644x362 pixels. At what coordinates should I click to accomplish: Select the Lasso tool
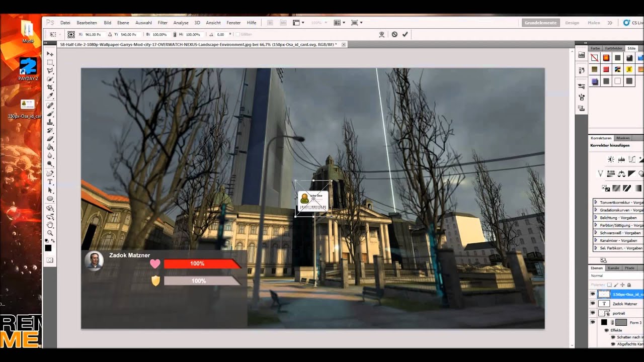(50, 71)
